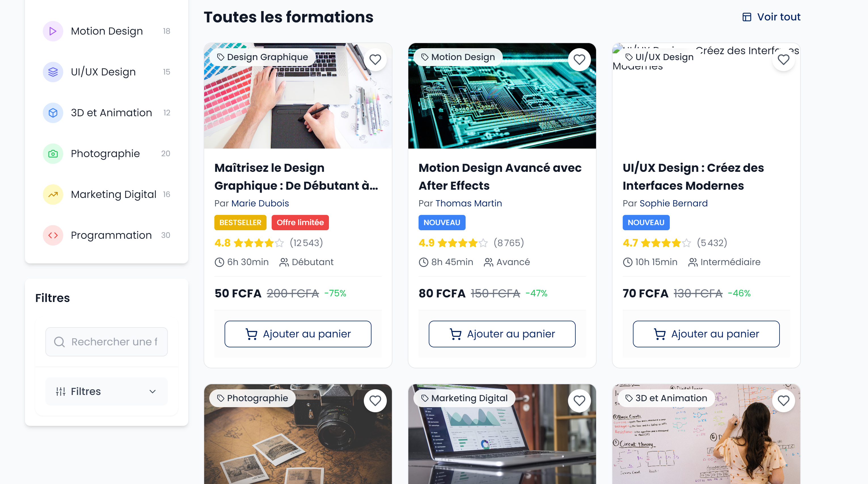Open instructor Sophie Bernard's profile link
Viewport: 868px width, 484px height.
pyautogui.click(x=673, y=203)
